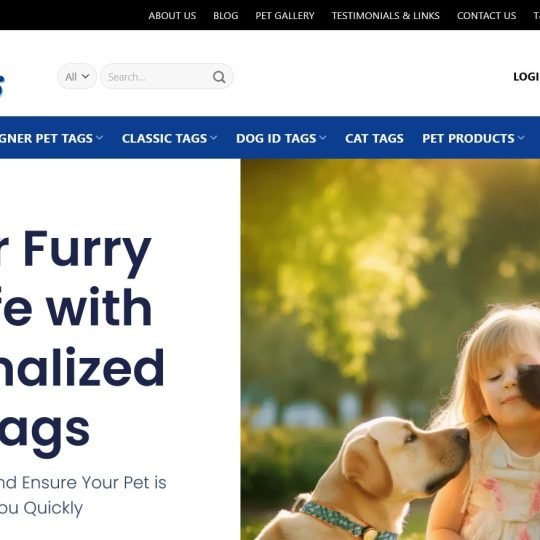Open the All category dropdown

[77, 76]
